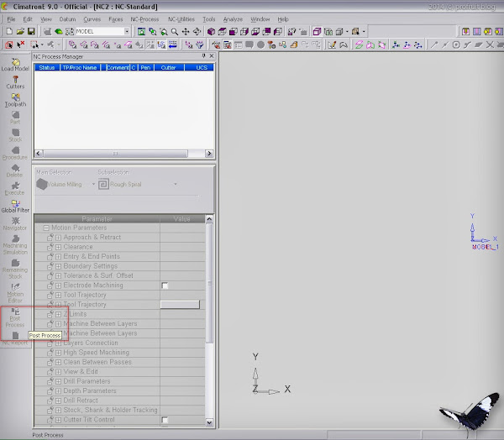Expand the Approach & Retract row
Viewport: 504px width, 440px height.
(58, 238)
